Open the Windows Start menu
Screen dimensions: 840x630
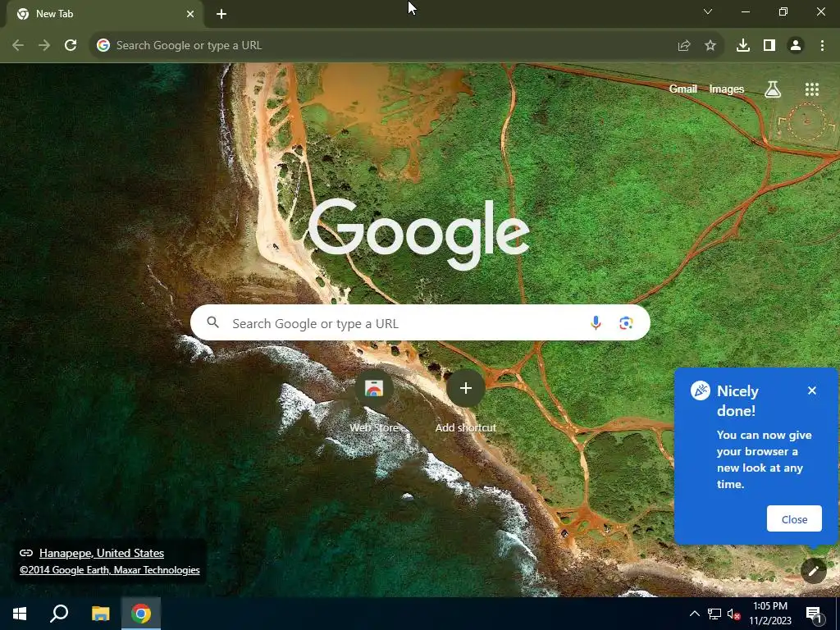coord(20,614)
